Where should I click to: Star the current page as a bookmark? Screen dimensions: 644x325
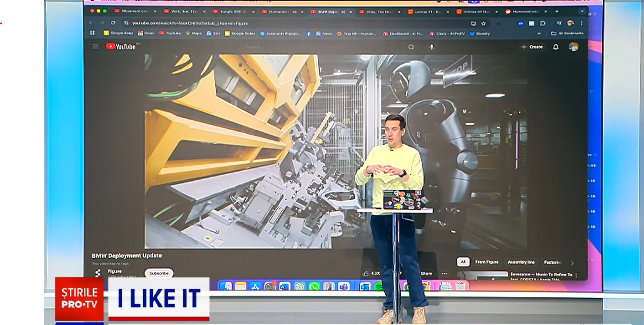coord(484,23)
